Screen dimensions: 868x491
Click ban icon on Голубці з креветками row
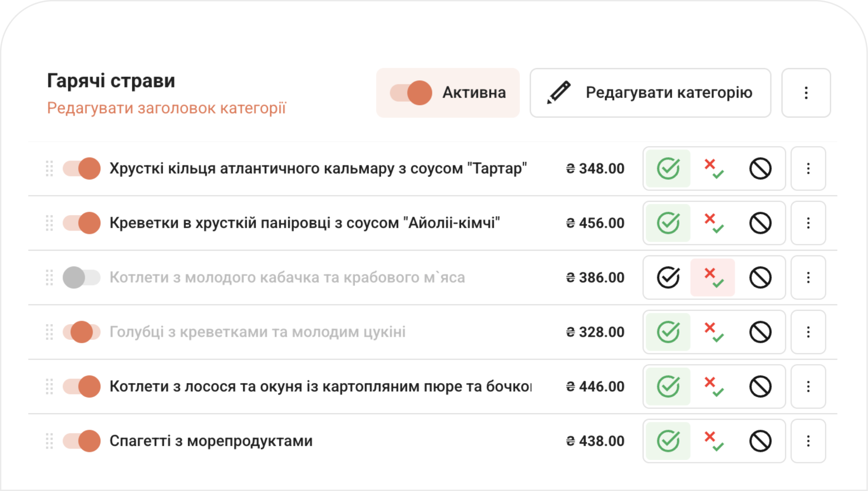tap(760, 332)
